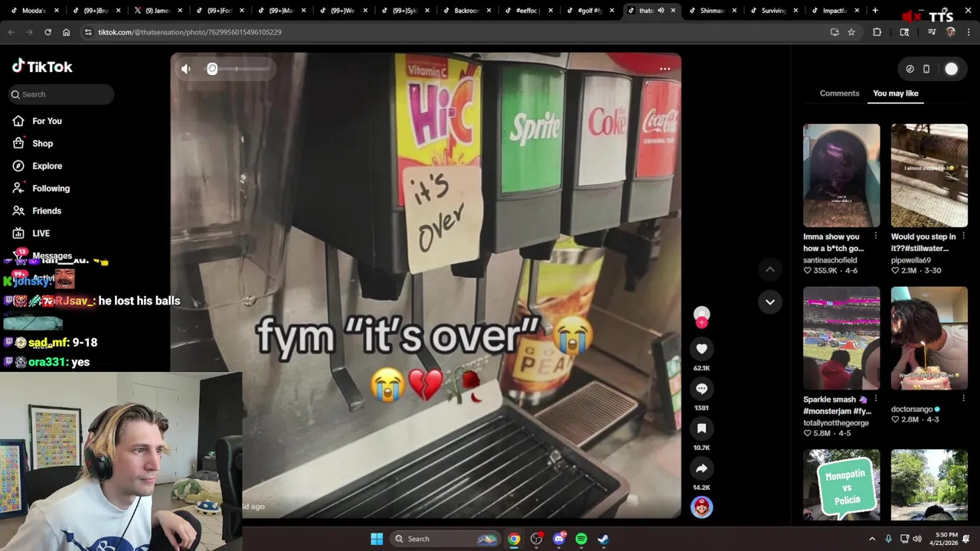Open Chrome from the taskbar
The width and height of the screenshot is (980, 551).
514,539
